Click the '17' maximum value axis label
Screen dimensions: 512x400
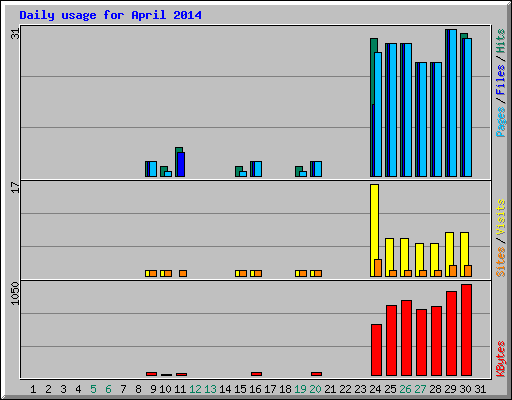click(x=15, y=187)
